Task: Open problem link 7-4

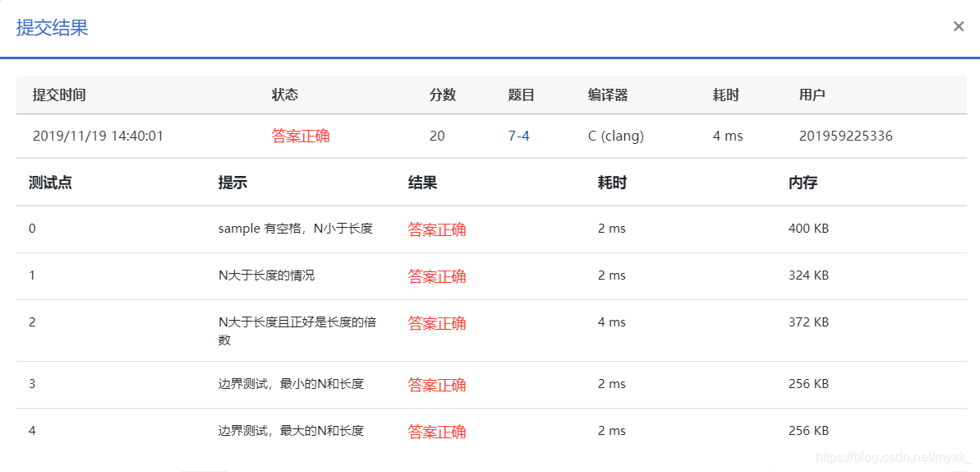Action: (x=518, y=136)
